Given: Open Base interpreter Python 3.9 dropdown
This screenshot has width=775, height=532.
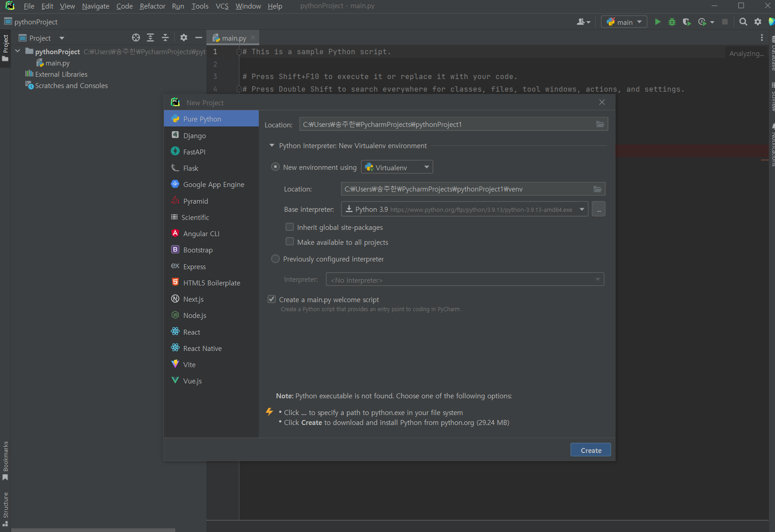Looking at the screenshot, I should pos(465,209).
